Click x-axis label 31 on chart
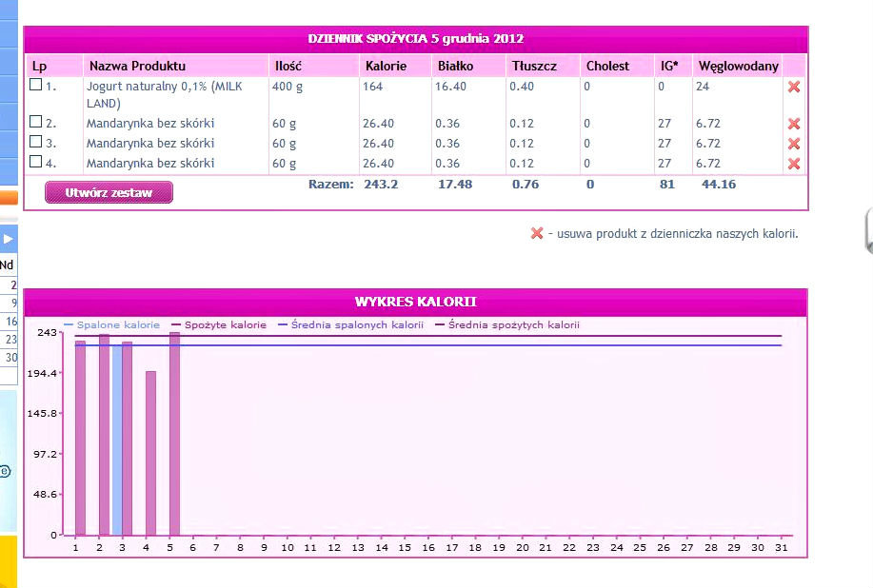The height and width of the screenshot is (588, 873). pyautogui.click(x=782, y=547)
